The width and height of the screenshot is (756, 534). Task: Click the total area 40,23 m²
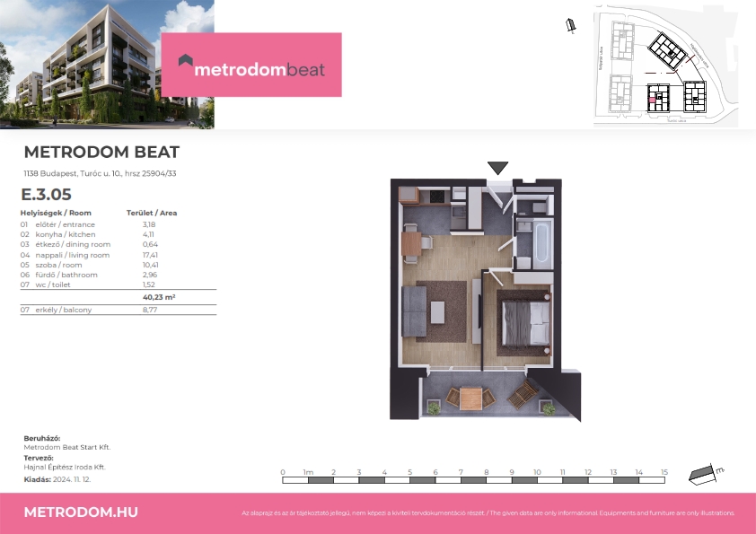(x=159, y=297)
